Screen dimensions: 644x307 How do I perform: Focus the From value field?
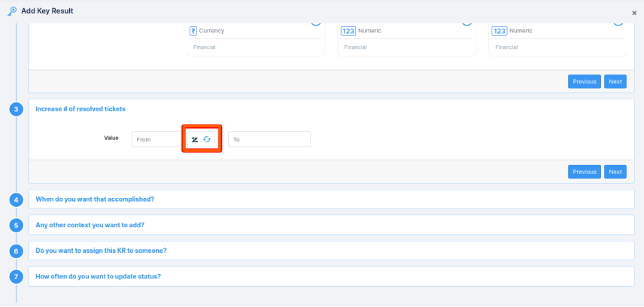pos(156,139)
